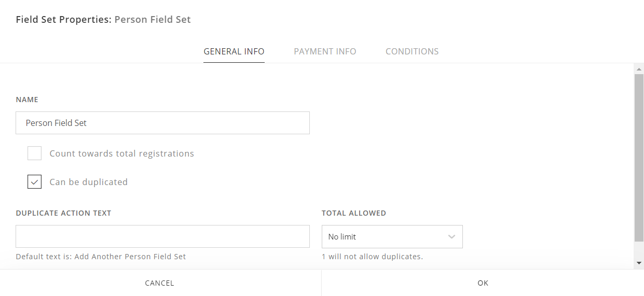The height and width of the screenshot is (296, 644).
Task: Click the scrollbar up arrow
Action: click(x=639, y=69)
